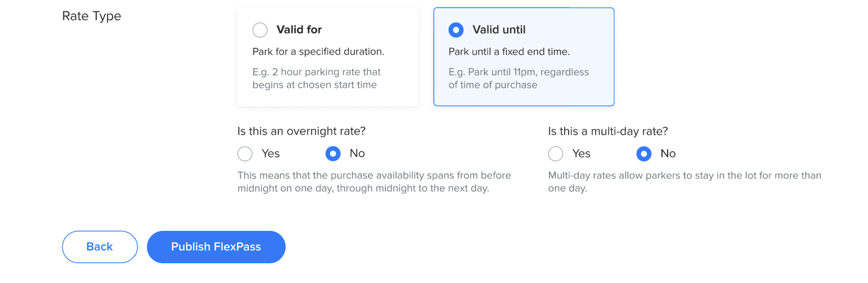Select the 'Valid until' radio circle
Viewport: 868px width, 283px height.
[456, 30]
